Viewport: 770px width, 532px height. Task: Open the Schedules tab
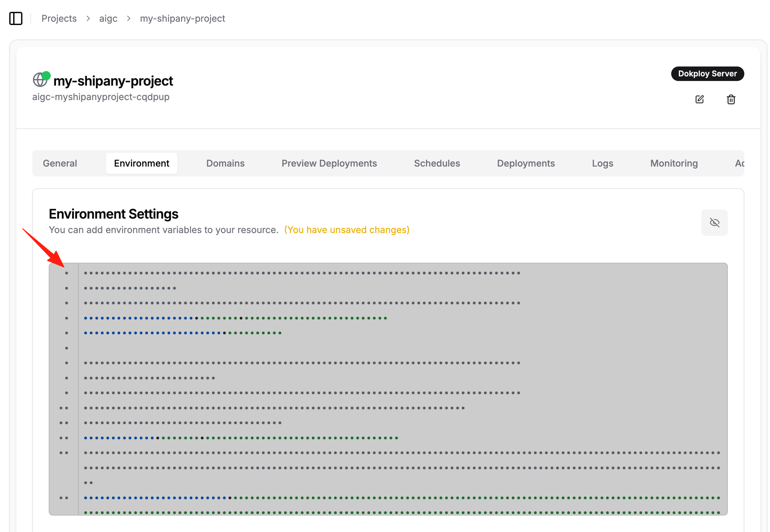[437, 163]
